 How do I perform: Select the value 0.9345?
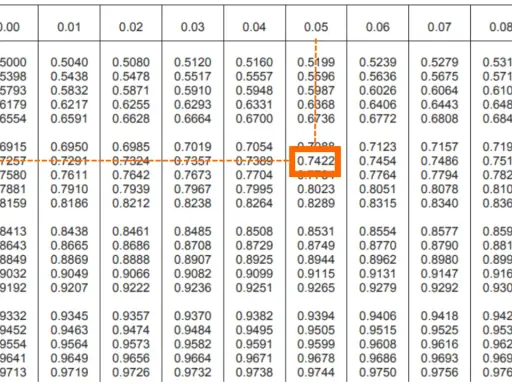pos(69,316)
